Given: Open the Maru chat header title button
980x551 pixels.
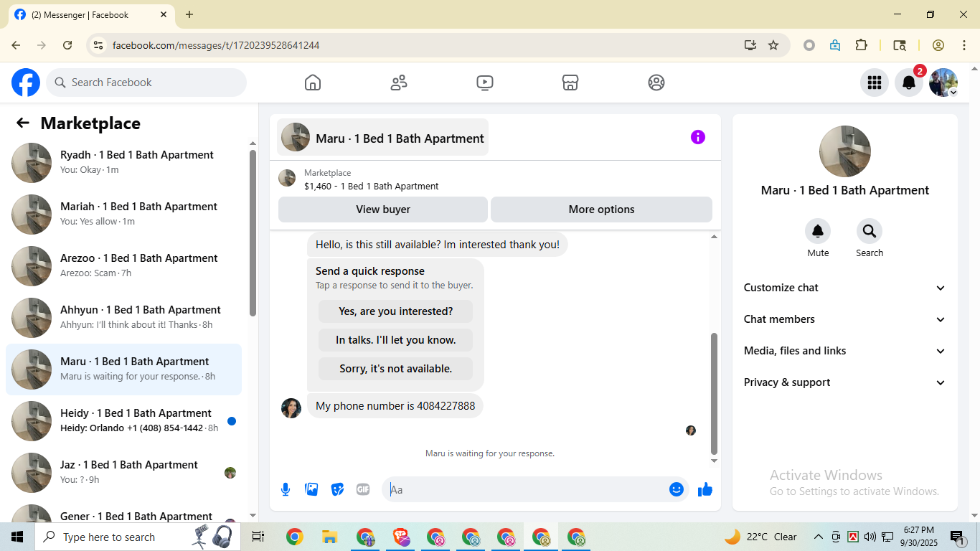Looking at the screenshot, I should coord(382,137).
